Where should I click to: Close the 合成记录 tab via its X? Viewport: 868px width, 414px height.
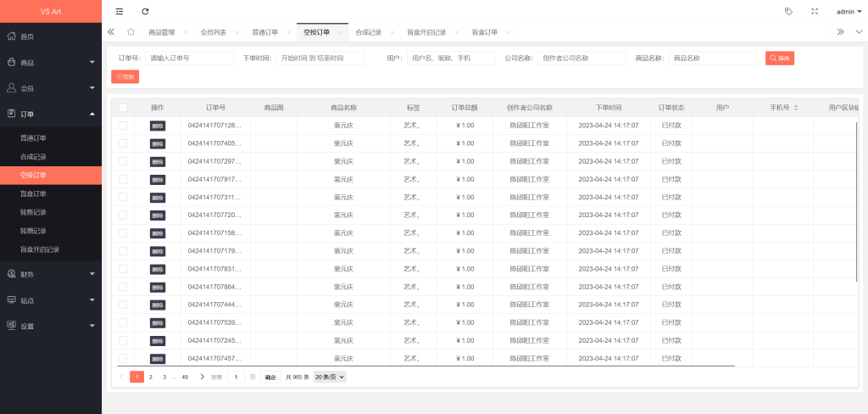tap(392, 32)
